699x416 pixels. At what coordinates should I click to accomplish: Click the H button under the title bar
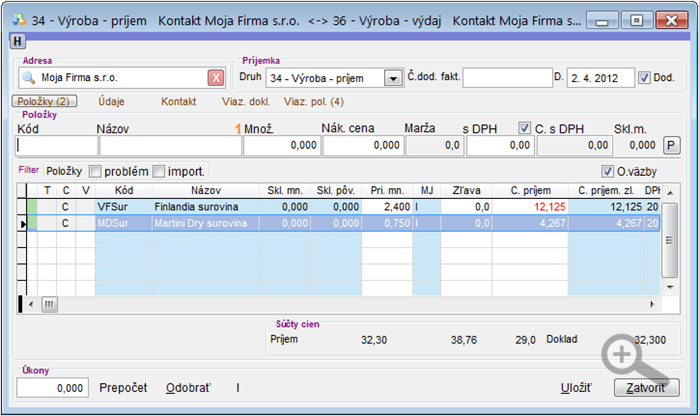[x=17, y=41]
